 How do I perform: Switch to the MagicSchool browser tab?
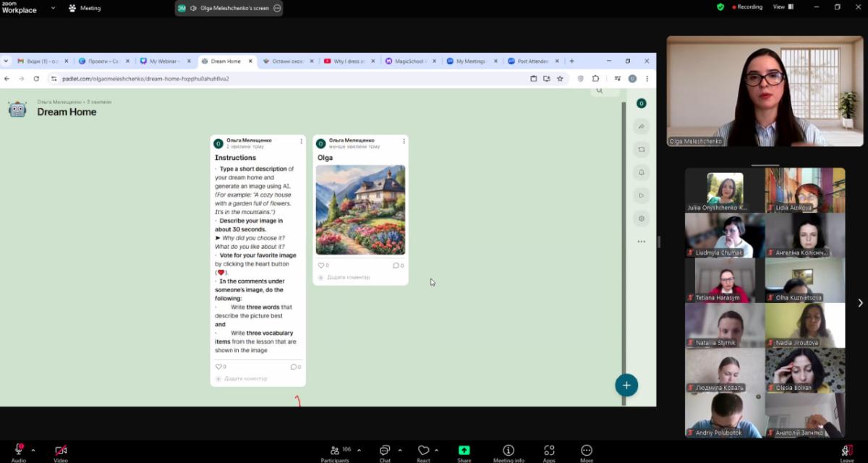(x=409, y=61)
